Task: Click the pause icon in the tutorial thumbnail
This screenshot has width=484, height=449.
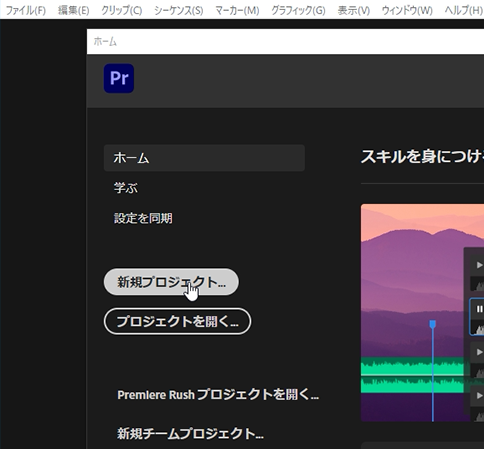Action: click(x=479, y=309)
